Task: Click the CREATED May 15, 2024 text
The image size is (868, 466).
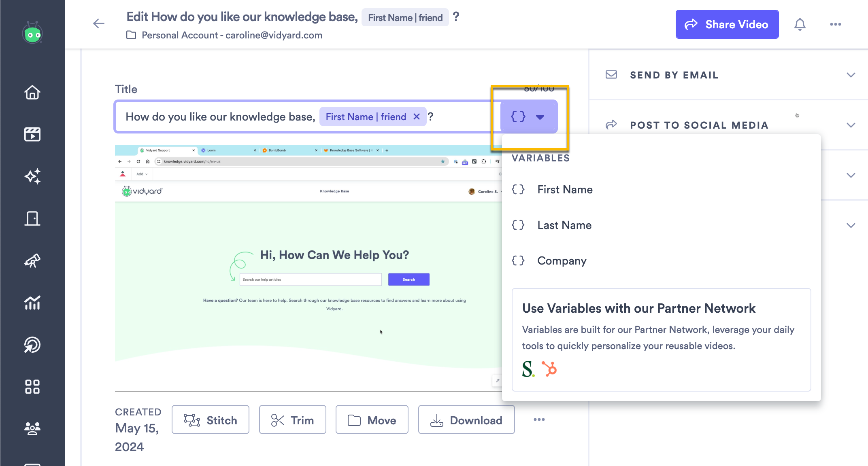Action: tap(138, 430)
